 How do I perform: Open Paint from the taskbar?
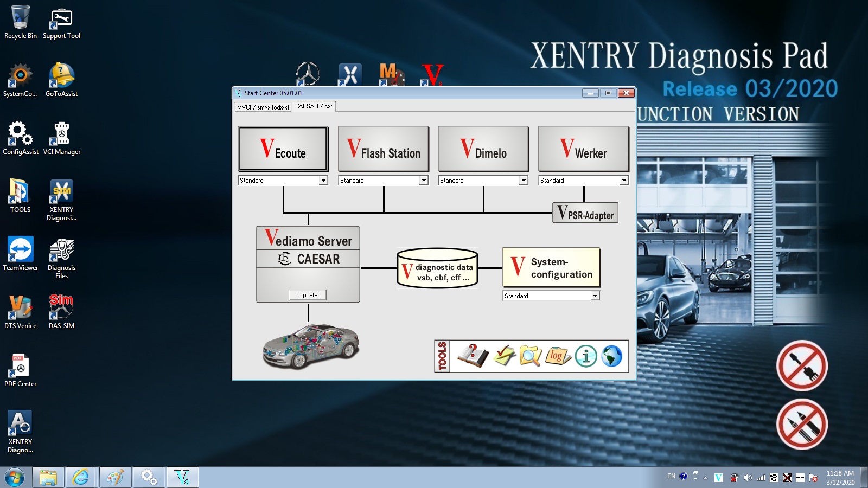pos(115,477)
